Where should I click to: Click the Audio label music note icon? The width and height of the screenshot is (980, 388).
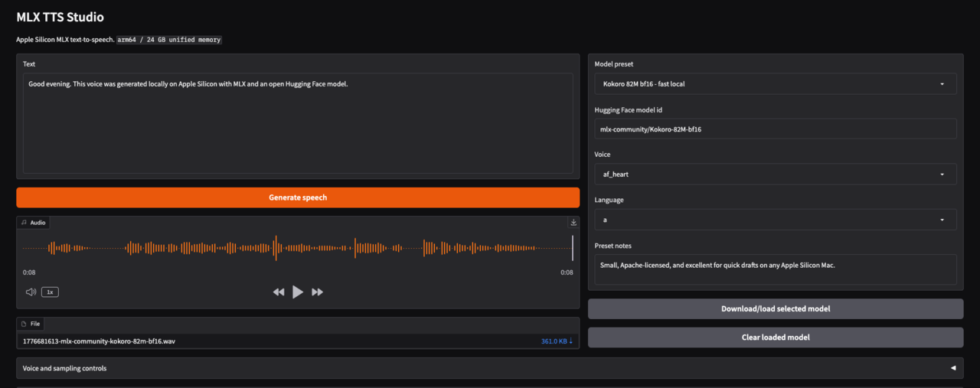click(x=24, y=223)
